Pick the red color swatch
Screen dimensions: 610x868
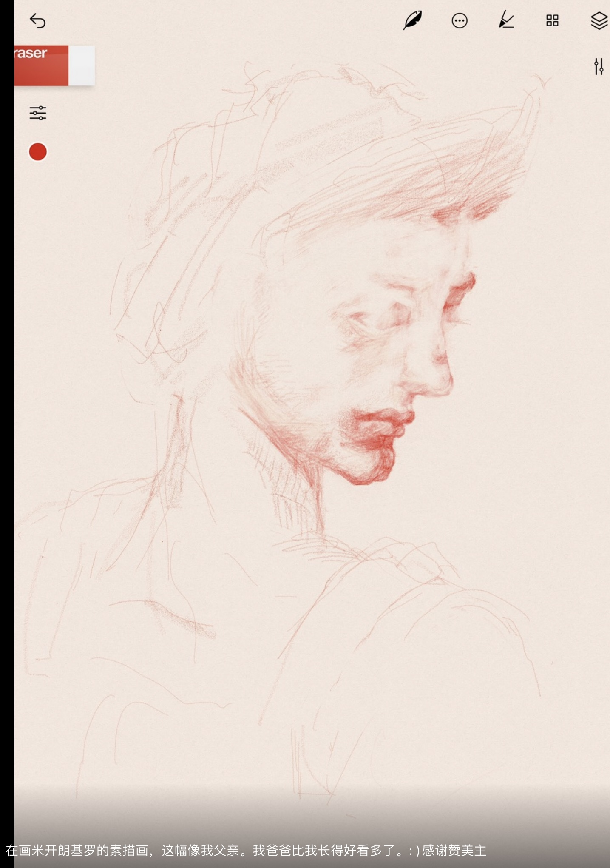(38, 152)
